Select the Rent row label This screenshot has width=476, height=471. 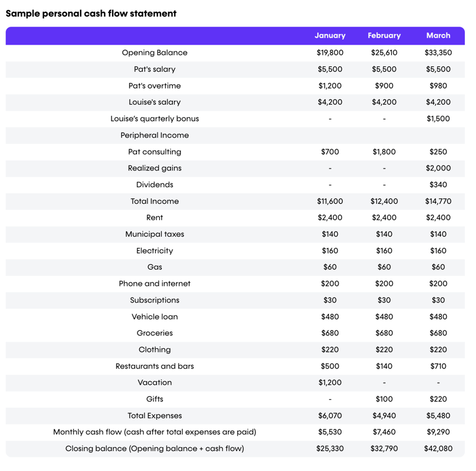154,218
